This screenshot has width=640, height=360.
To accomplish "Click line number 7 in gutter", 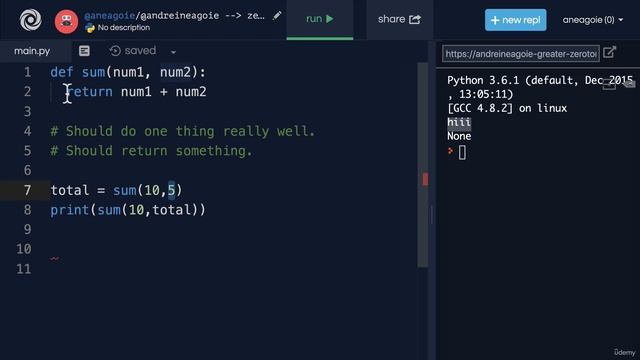I will [x=27, y=190].
